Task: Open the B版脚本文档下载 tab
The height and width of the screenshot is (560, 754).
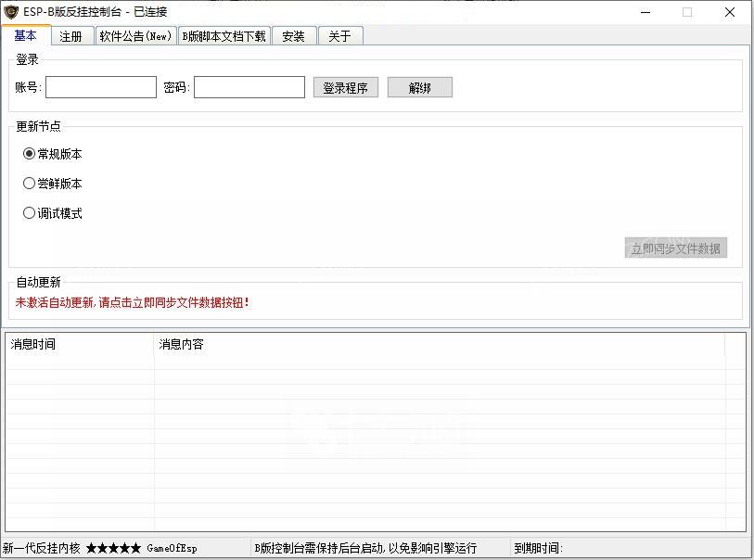Action: (x=224, y=36)
